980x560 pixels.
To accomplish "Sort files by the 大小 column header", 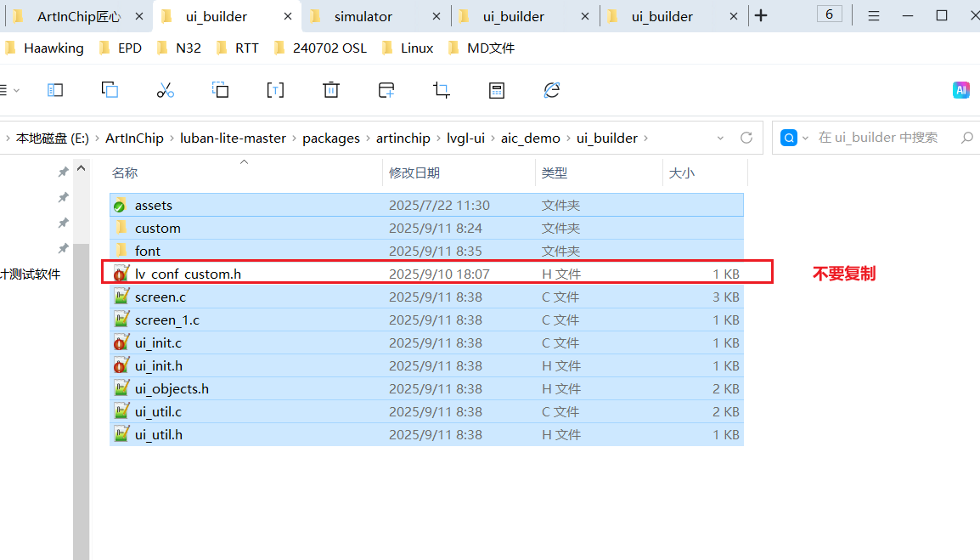I will tap(681, 173).
